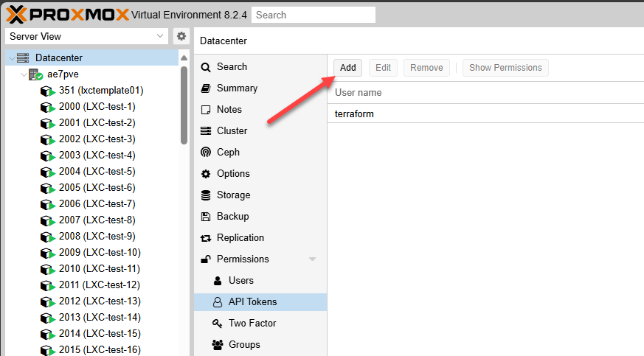Viewport: 644px width, 356px height.
Task: Click the Two Factor key icon
Action: (217, 324)
